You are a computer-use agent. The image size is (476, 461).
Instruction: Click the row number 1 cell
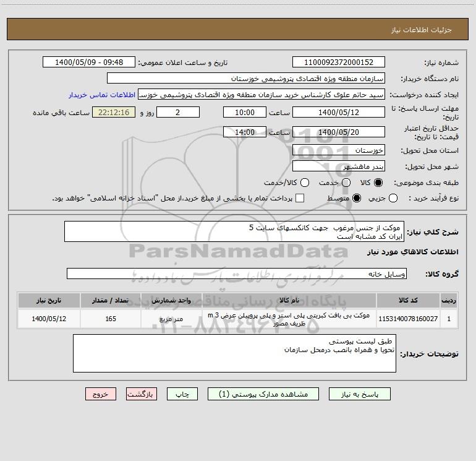point(449,319)
